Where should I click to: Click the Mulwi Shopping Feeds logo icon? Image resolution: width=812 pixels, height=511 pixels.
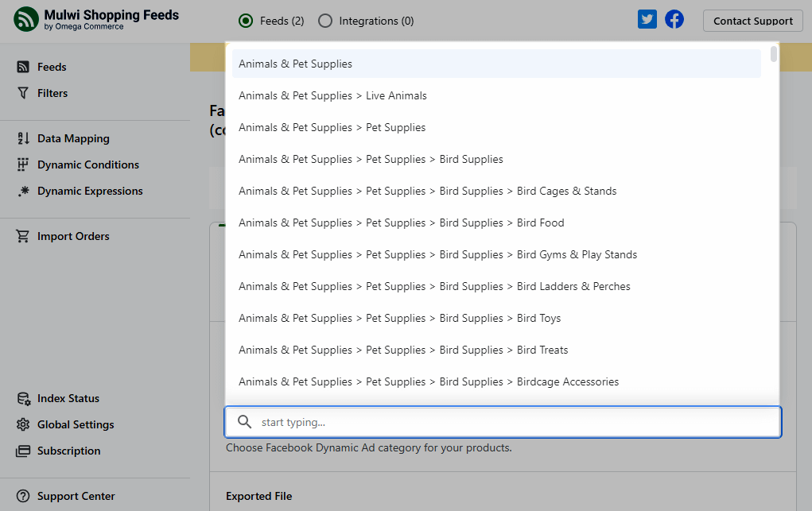(26, 20)
